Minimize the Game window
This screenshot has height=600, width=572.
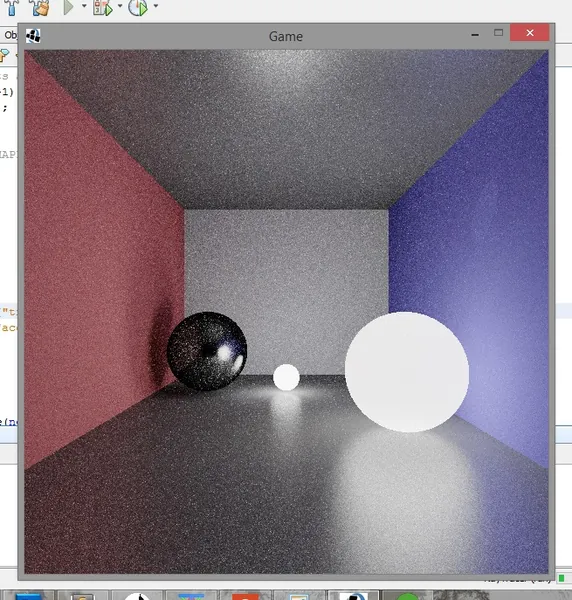pos(475,34)
